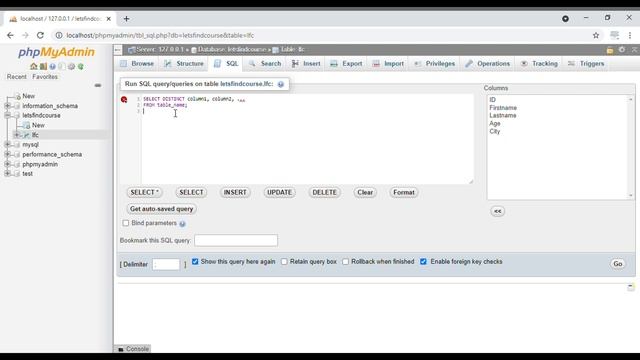640x360 pixels.
Task: Click the page settings gear icon at top right
Action: (622, 49)
